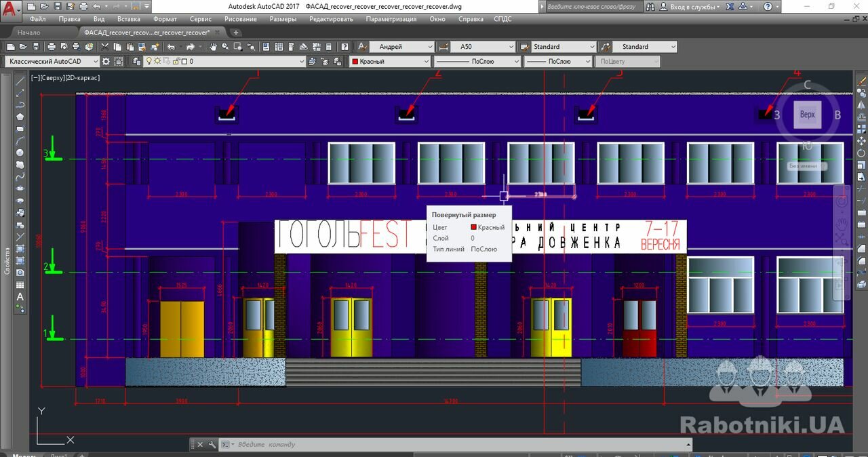Open the Layer Properties Manager icon
Screen dimensions: 868x457
(x=136, y=61)
